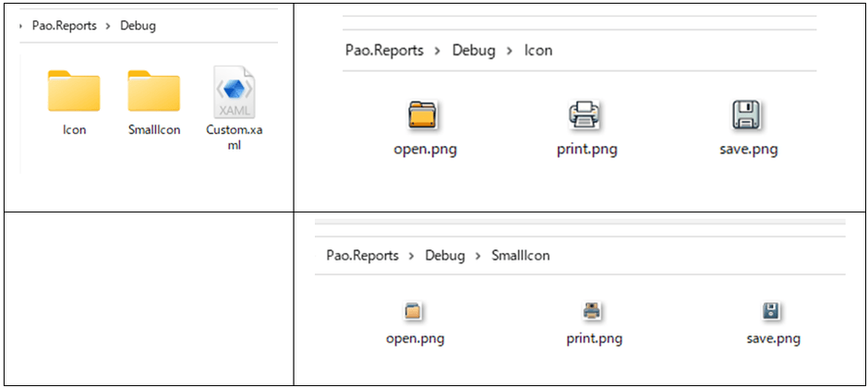Click Pao.Reports in the SmallIcon breadcrumb
Image resolution: width=868 pixels, height=388 pixels.
pyautogui.click(x=363, y=255)
